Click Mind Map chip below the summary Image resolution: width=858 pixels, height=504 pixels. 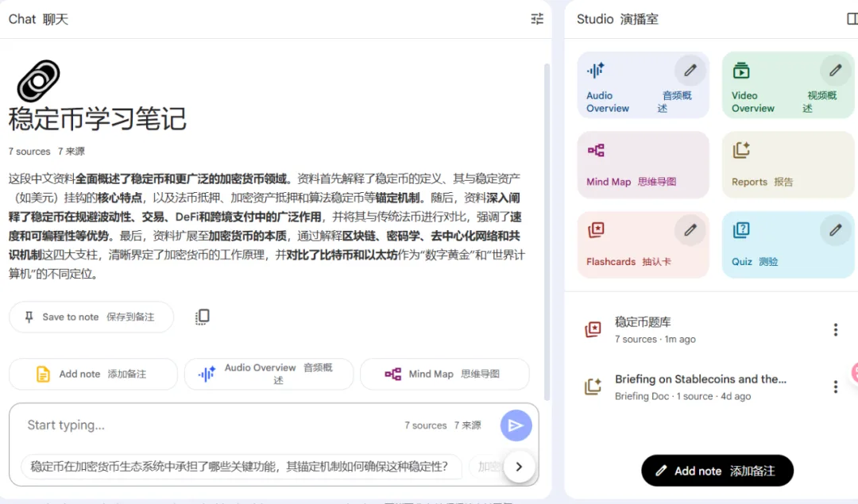point(444,374)
